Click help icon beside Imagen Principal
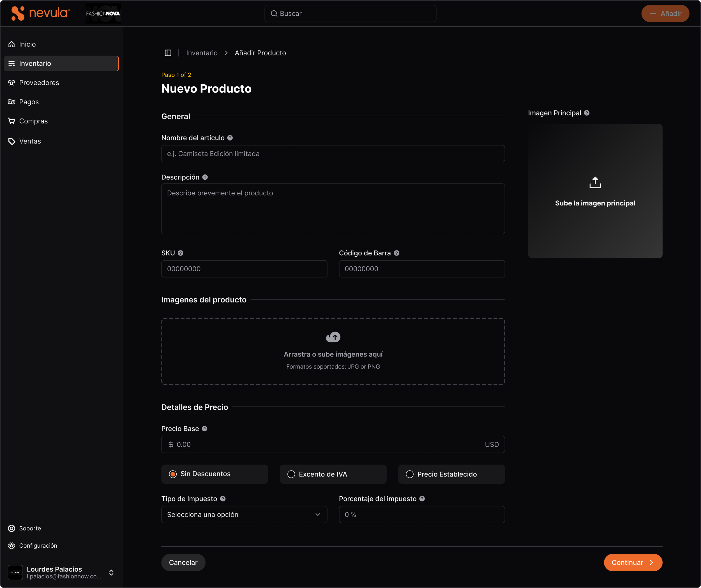 [x=587, y=113]
